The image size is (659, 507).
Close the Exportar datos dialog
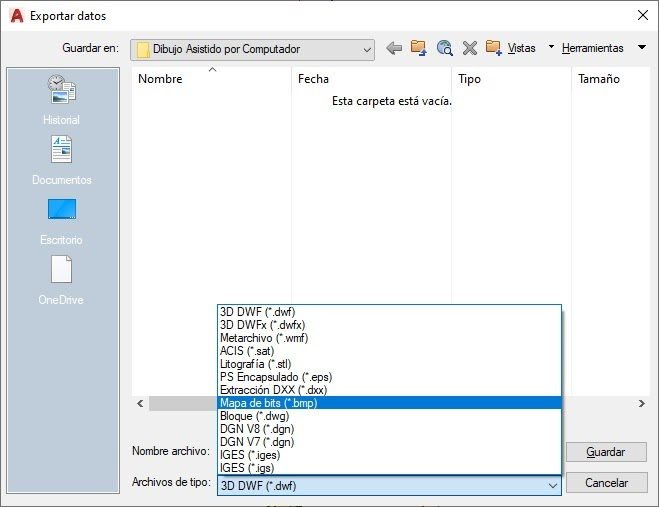643,16
